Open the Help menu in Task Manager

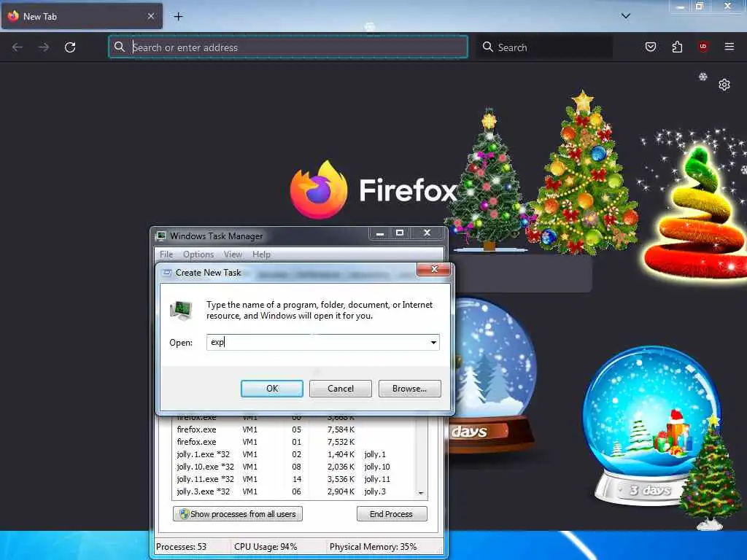click(261, 254)
